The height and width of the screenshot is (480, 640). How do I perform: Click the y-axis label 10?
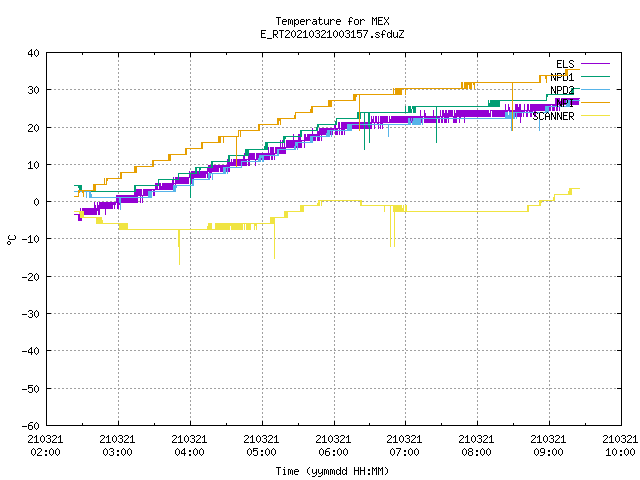[33, 165]
